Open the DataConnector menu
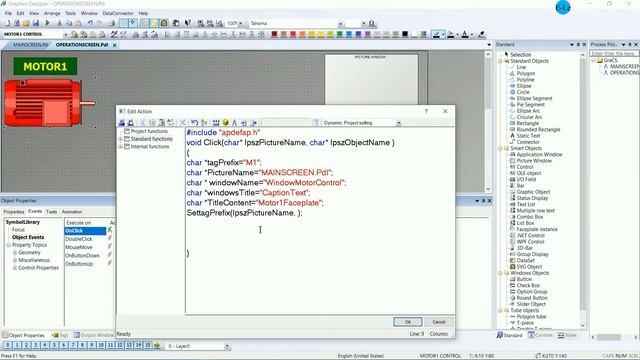Screen dimensions: 640x360 point(118,13)
